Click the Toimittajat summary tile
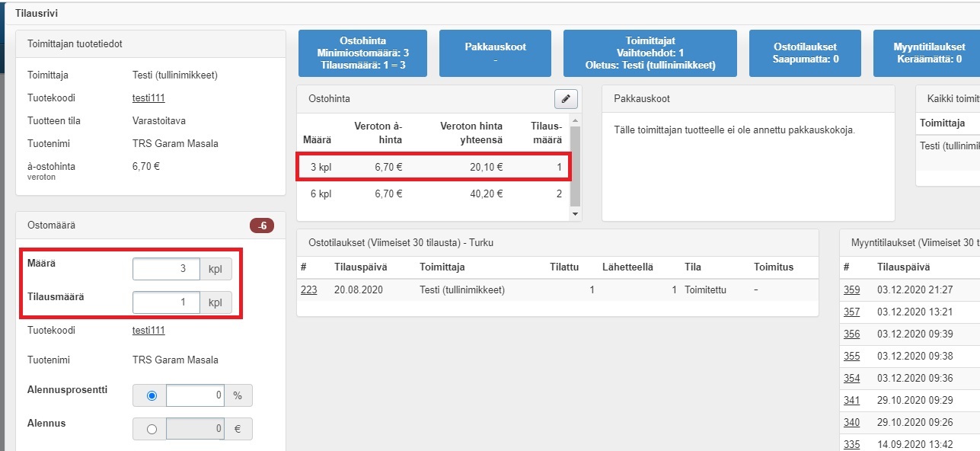This screenshot has height=451, width=980. (x=650, y=53)
